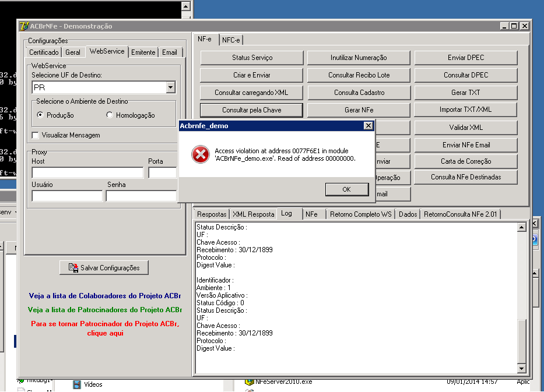The height and width of the screenshot is (392, 544).
Task: Click 'Ambiente : 1' log line
Action: 214,288
